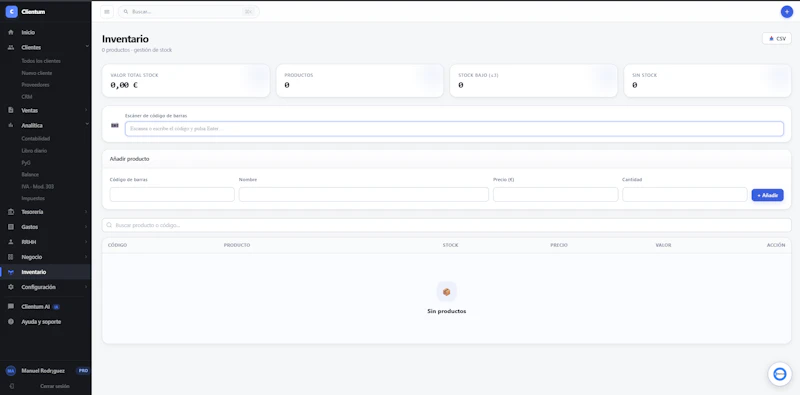Expand the Tesorería section chevron
The width and height of the screenshot is (800, 395).
pyautogui.click(x=86, y=212)
